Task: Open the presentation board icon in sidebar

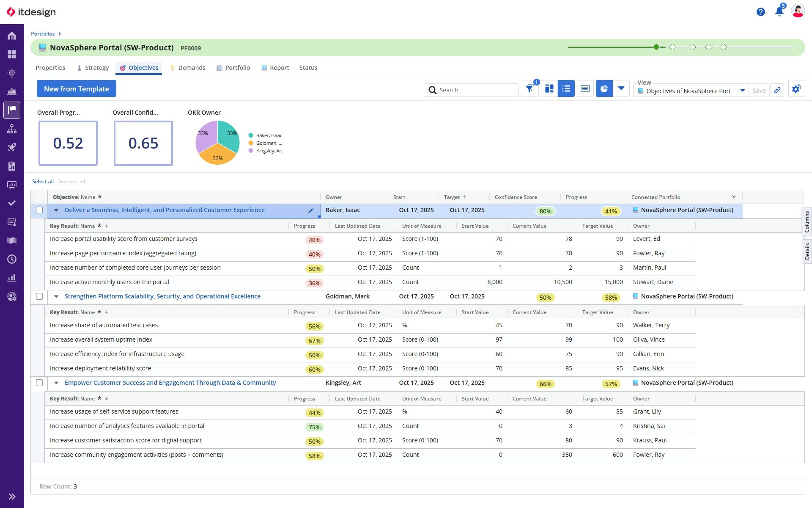Action: pyautogui.click(x=12, y=185)
